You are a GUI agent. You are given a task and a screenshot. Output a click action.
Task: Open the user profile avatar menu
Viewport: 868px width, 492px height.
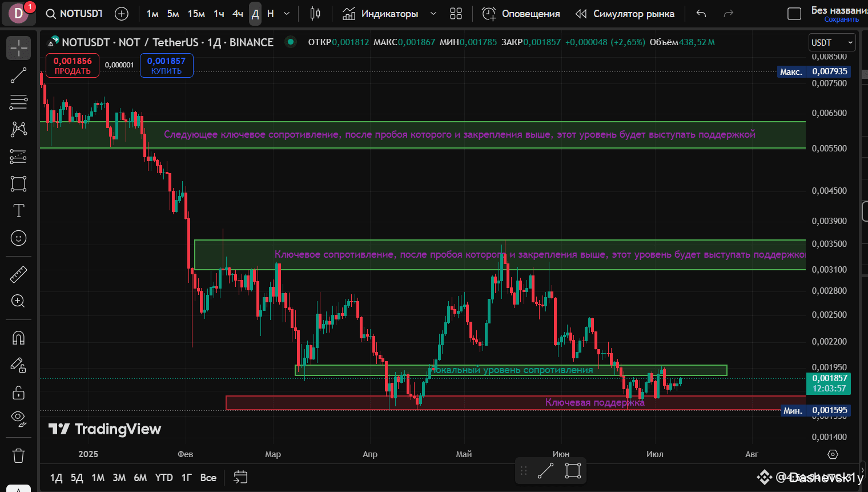pos(18,14)
